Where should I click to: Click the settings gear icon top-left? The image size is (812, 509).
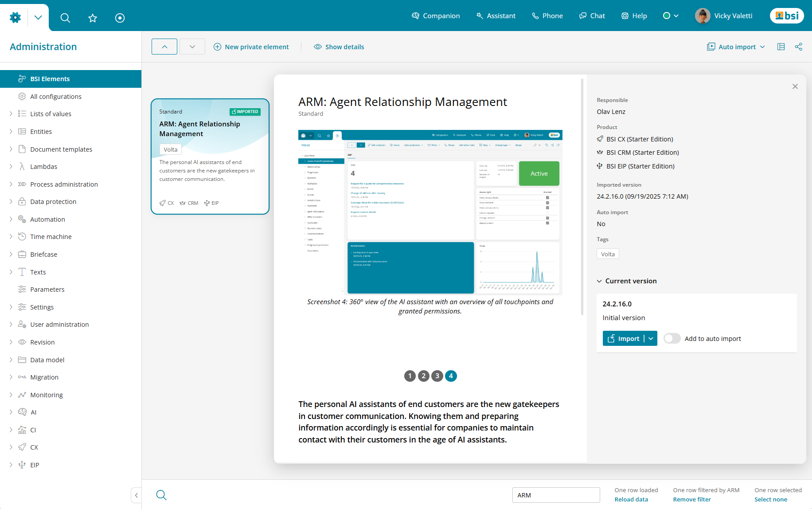pyautogui.click(x=16, y=18)
